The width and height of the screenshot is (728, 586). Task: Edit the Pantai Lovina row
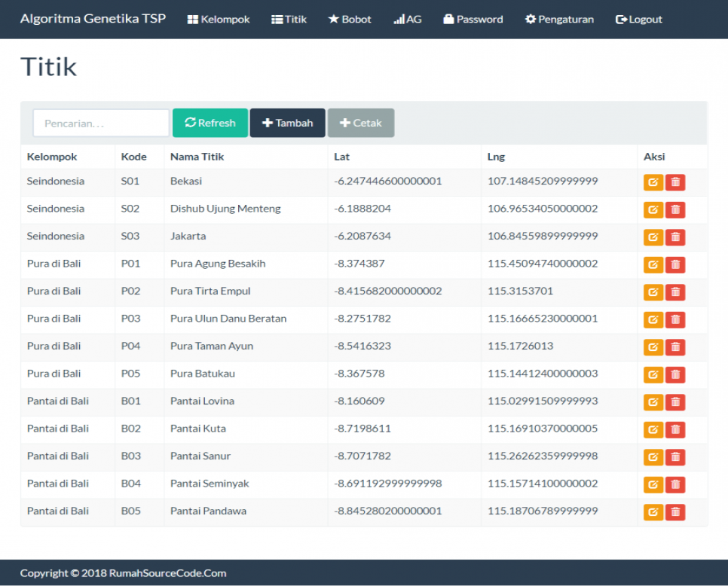[653, 402]
